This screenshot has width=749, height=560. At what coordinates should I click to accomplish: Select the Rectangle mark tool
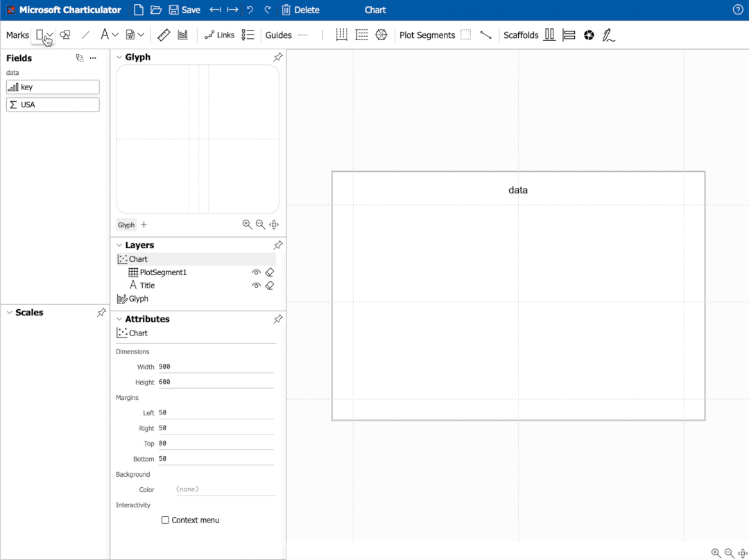(40, 35)
